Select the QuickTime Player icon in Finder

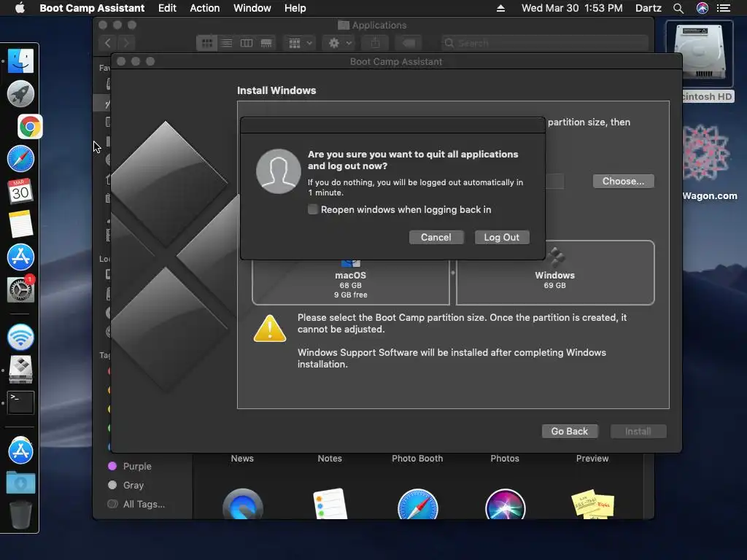[242, 504]
